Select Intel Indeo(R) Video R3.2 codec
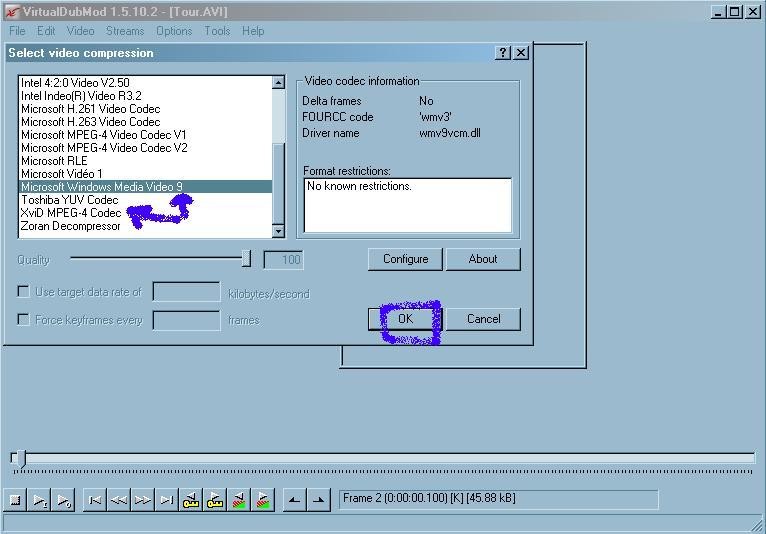 click(146, 96)
